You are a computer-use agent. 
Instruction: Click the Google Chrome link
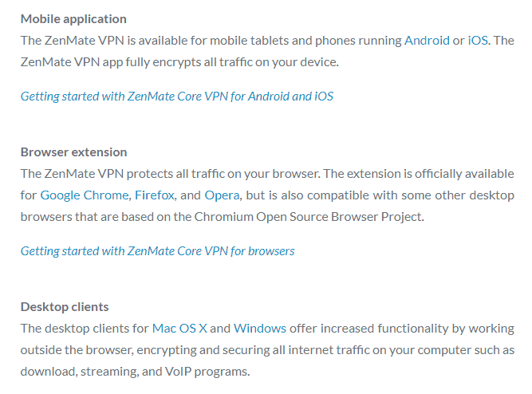tap(85, 195)
